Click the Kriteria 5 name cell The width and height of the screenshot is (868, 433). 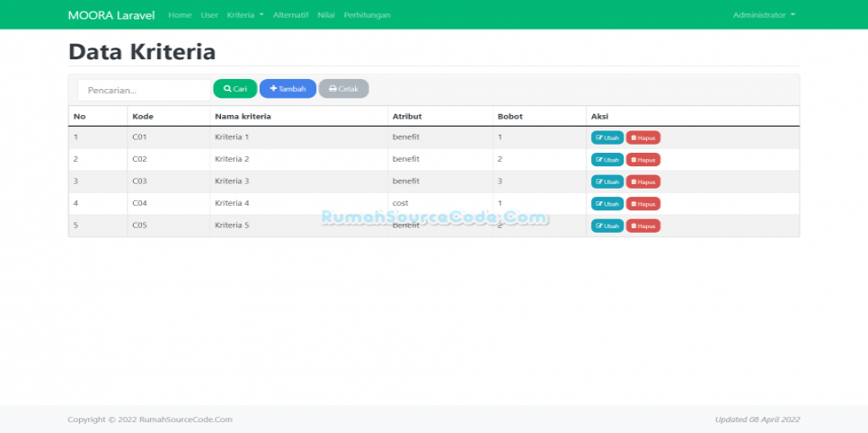point(299,225)
